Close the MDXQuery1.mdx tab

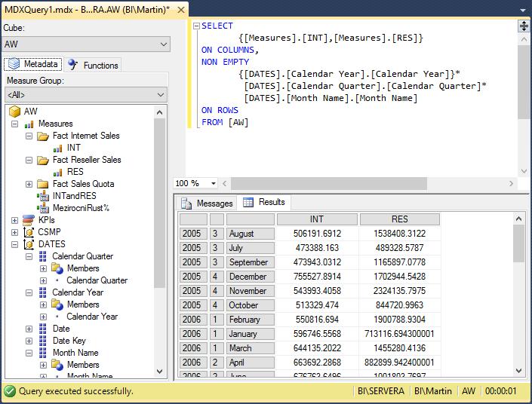coord(181,10)
